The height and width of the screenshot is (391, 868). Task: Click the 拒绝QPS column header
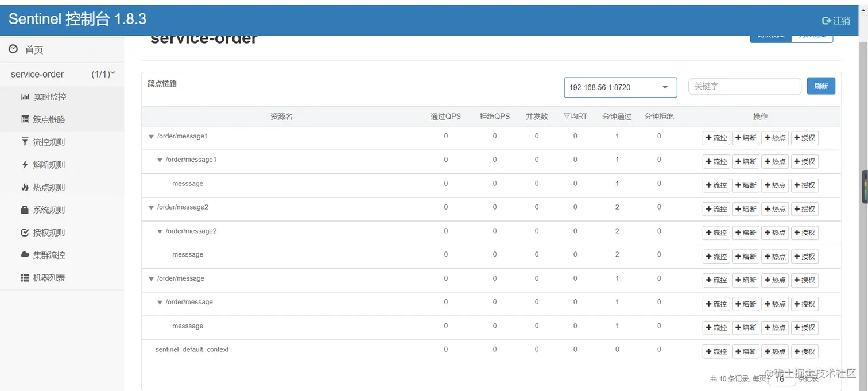click(x=495, y=117)
